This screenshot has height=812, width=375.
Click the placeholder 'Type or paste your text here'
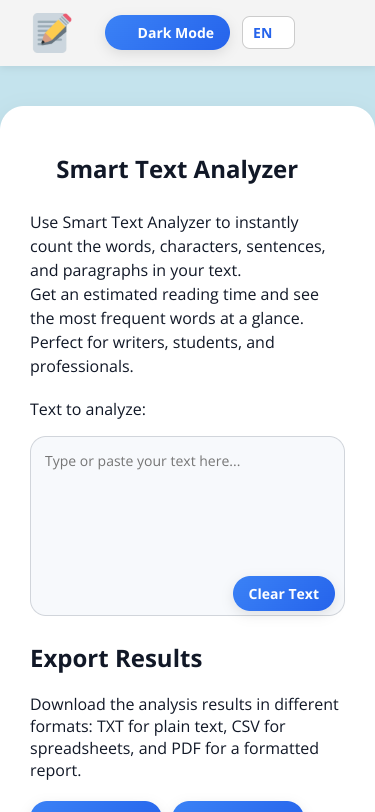142,461
